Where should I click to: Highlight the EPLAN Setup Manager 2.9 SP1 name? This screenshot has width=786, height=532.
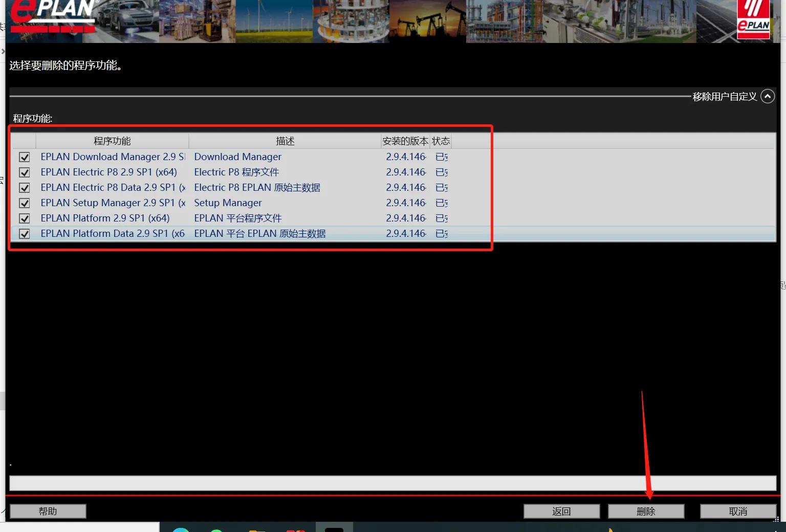[x=113, y=203]
